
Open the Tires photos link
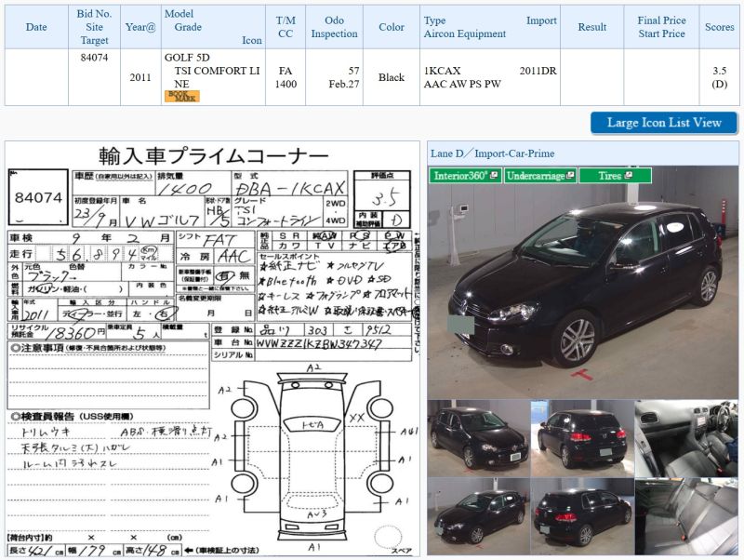[615, 176]
